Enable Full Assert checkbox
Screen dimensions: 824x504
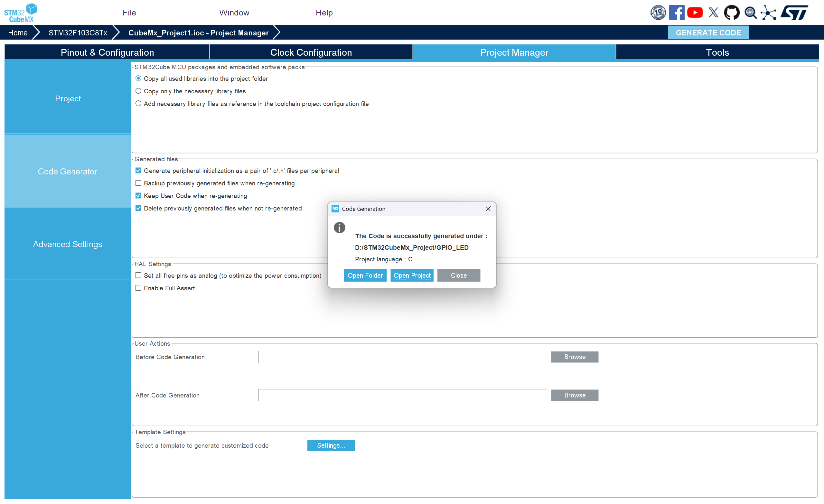click(x=138, y=288)
